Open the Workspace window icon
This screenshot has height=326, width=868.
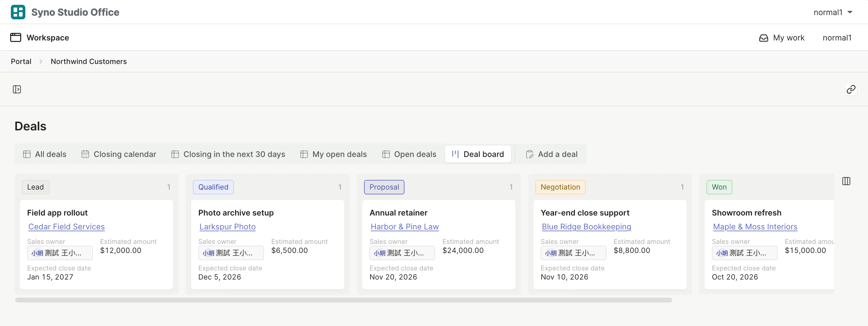[15, 37]
